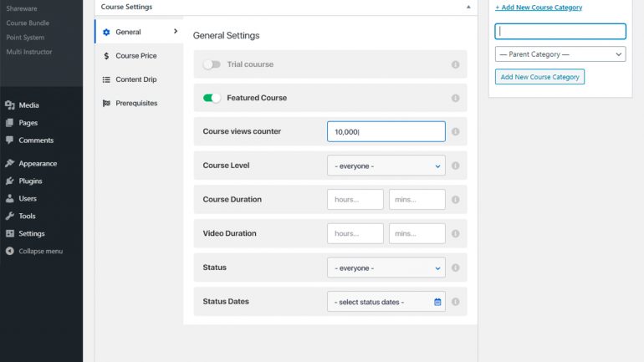Open calendar icon in Status Dates

point(437,302)
